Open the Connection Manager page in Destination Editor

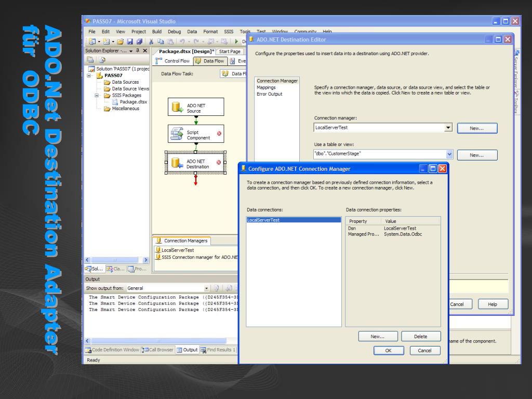pyautogui.click(x=277, y=81)
